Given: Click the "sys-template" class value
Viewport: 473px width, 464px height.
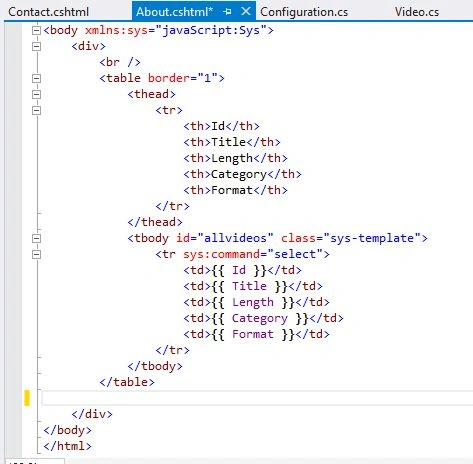Looking at the screenshot, I should 372,238.
